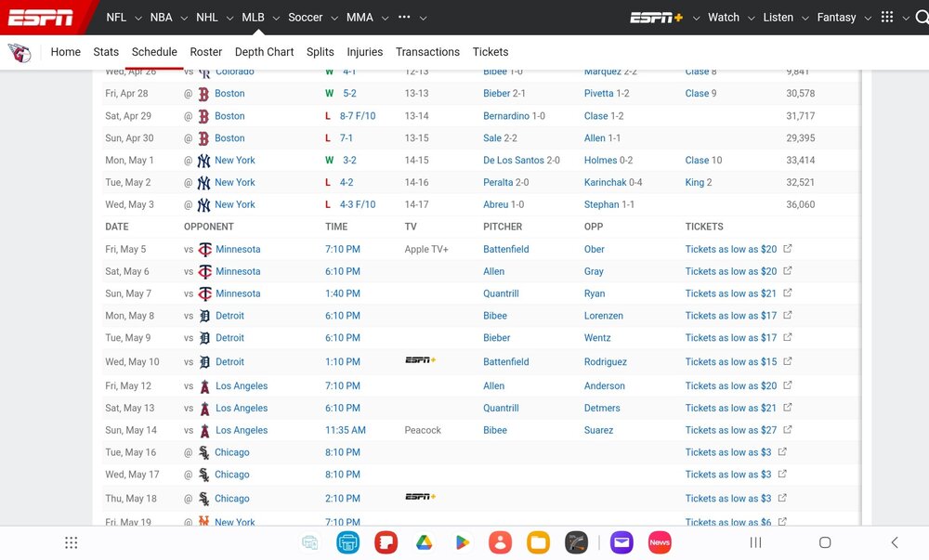The image size is (929, 560).
Task: Open the Contacts app in the dock
Action: [x=500, y=542]
